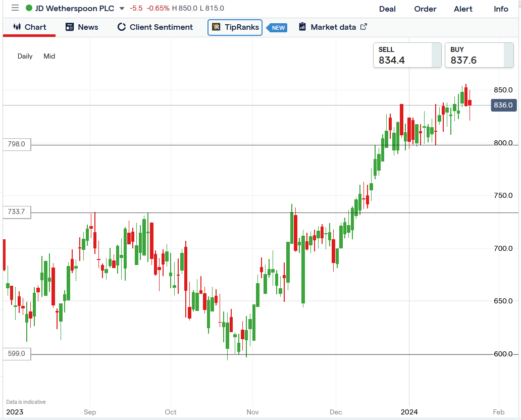Click the H 850.0 high value

(x=184, y=8)
